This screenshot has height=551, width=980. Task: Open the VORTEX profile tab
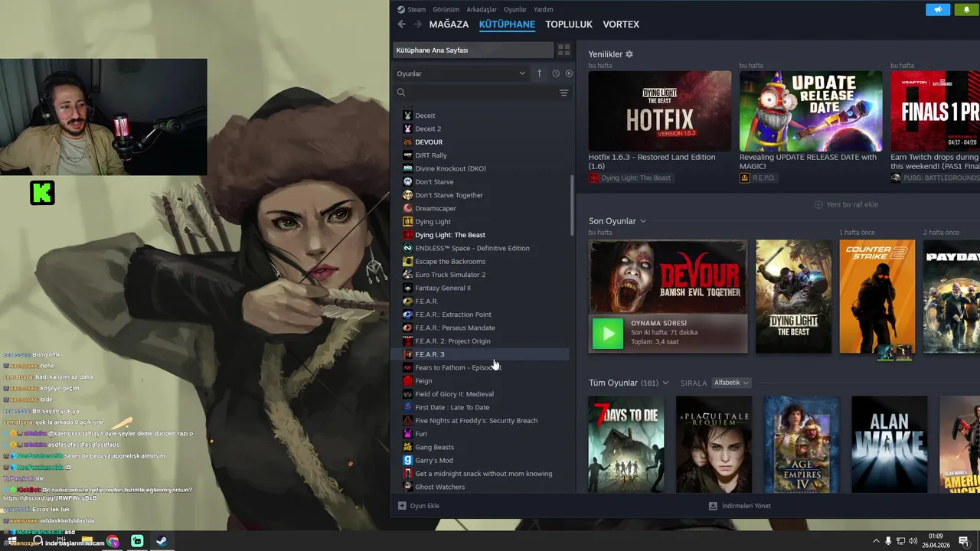click(621, 24)
